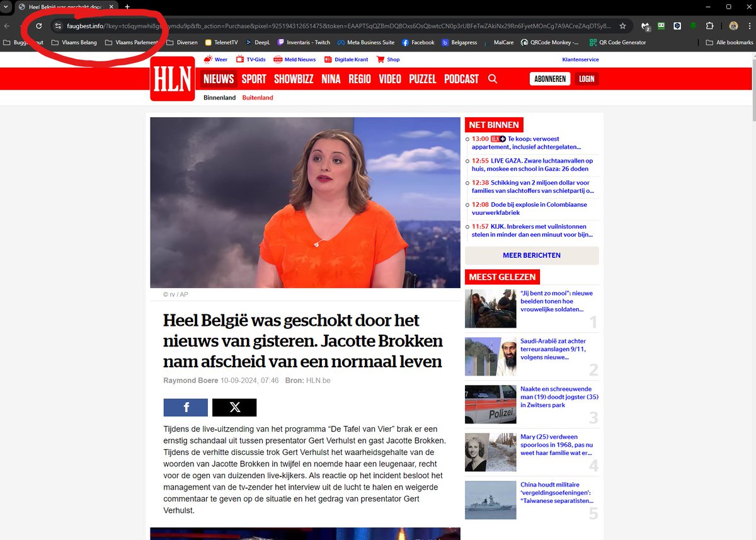756x540 pixels.
Task: Open the DeepL bookmark
Action: [x=257, y=42]
